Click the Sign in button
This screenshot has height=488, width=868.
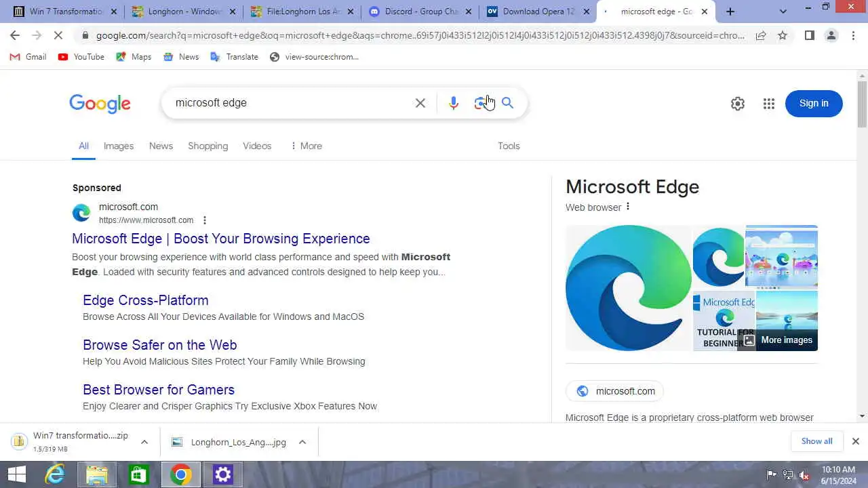(814, 104)
